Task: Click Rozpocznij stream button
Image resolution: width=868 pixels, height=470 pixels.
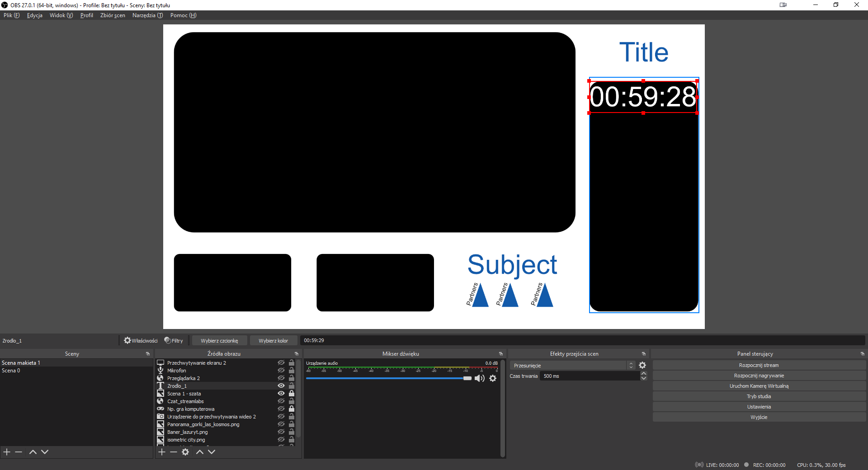Action: pyautogui.click(x=759, y=365)
